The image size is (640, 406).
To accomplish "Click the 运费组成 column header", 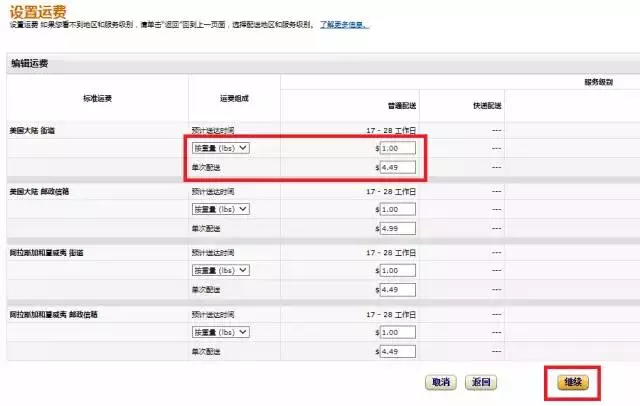I will pyautogui.click(x=234, y=98).
